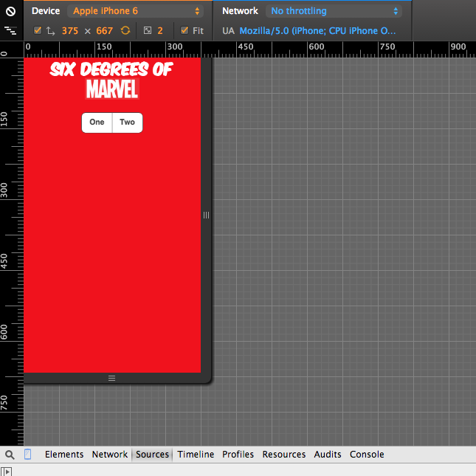Edit the height value 667
The height and width of the screenshot is (476, 476).
[105, 31]
